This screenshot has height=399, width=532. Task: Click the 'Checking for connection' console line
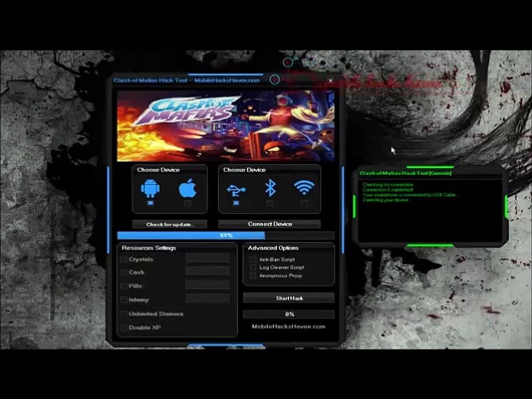point(389,185)
